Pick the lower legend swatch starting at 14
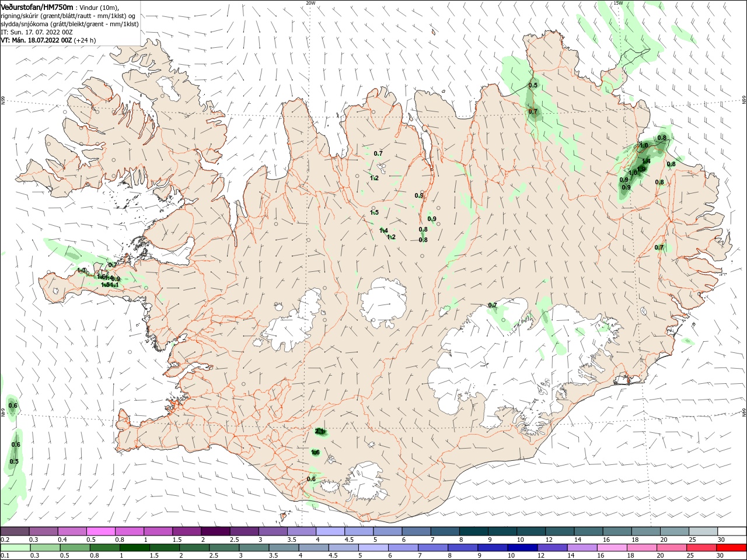This screenshot has height=560, width=747. pos(581,548)
